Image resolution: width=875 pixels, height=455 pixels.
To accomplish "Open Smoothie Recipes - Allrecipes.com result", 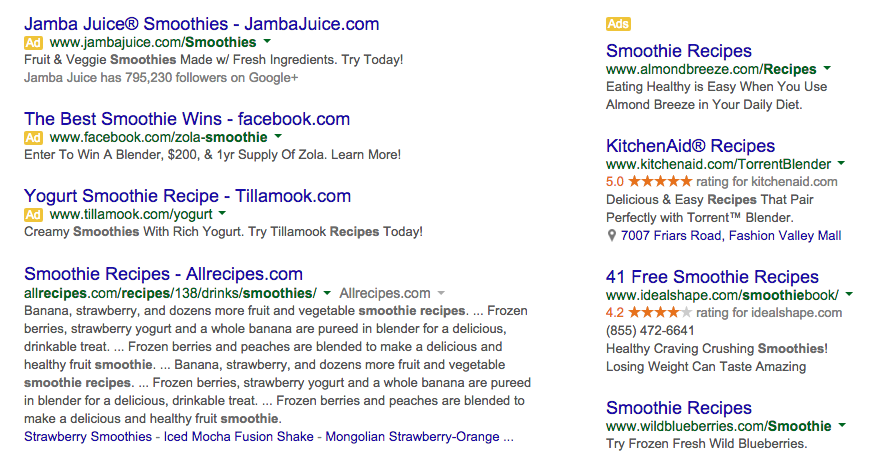I will pyautogui.click(x=163, y=274).
